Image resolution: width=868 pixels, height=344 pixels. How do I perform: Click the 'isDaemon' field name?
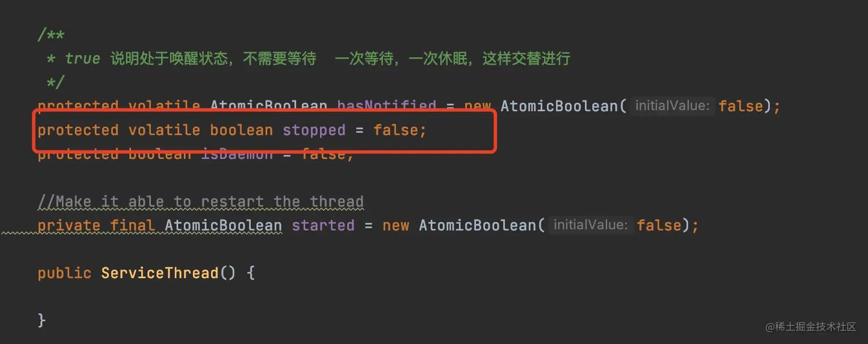tap(237, 154)
